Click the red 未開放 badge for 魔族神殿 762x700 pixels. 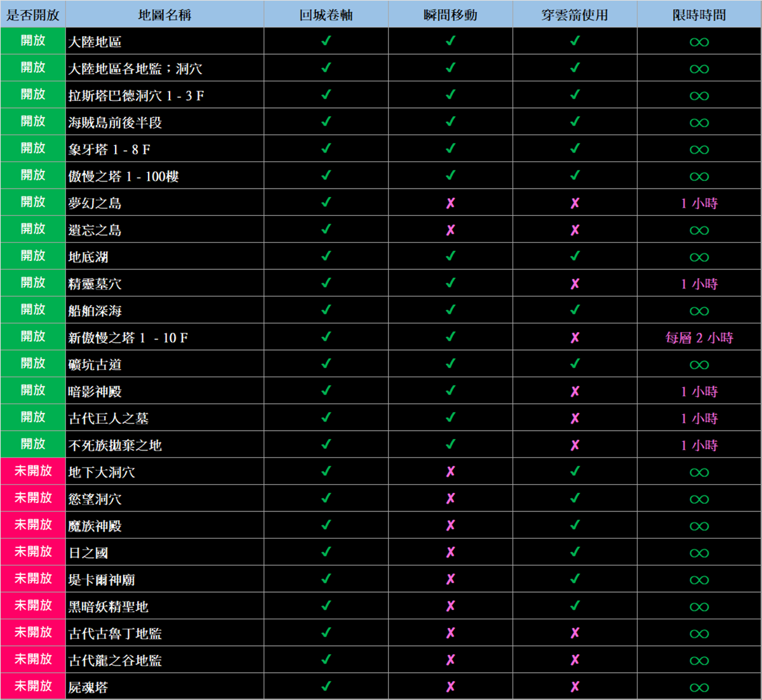[x=33, y=525]
